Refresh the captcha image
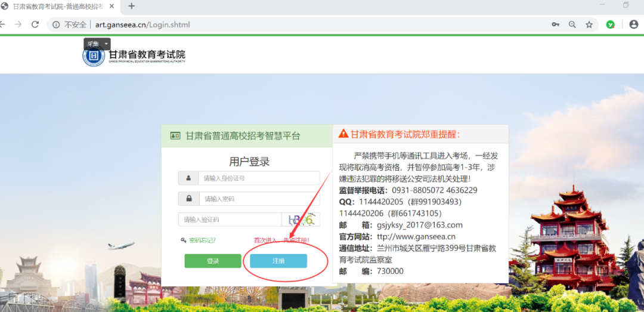 (x=301, y=220)
